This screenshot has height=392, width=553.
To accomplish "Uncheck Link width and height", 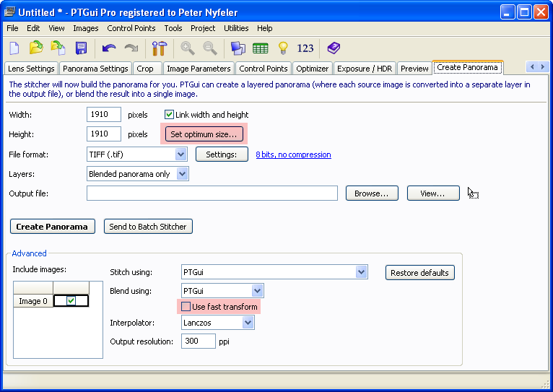I will (170, 115).
